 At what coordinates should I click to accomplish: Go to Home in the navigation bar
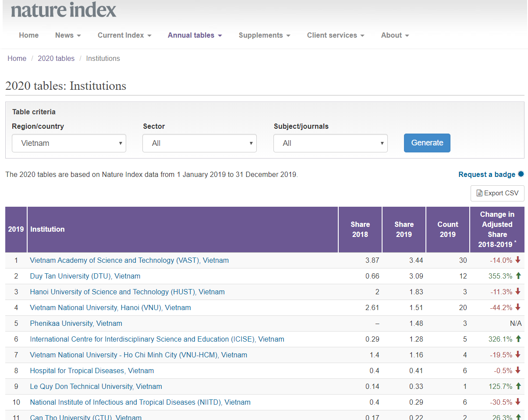pyautogui.click(x=29, y=35)
